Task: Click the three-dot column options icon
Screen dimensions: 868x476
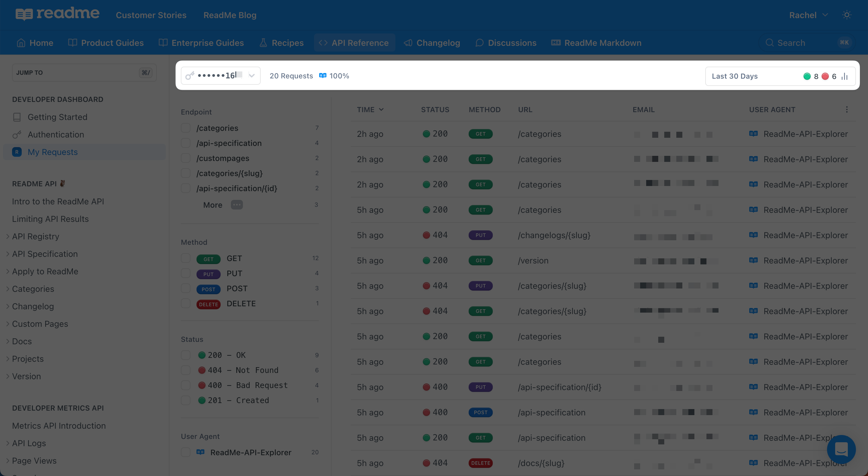Action: tap(846, 109)
